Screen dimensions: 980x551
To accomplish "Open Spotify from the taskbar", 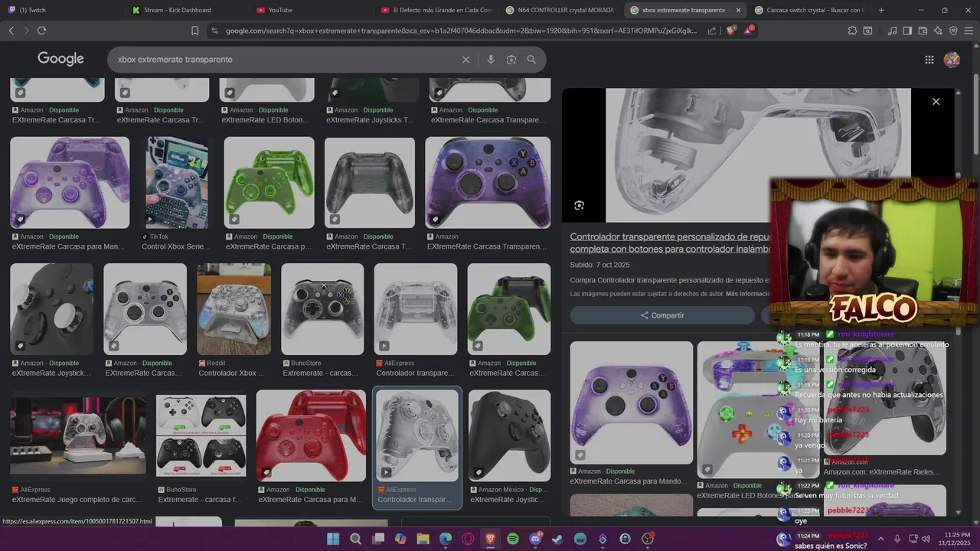I will tap(513, 539).
